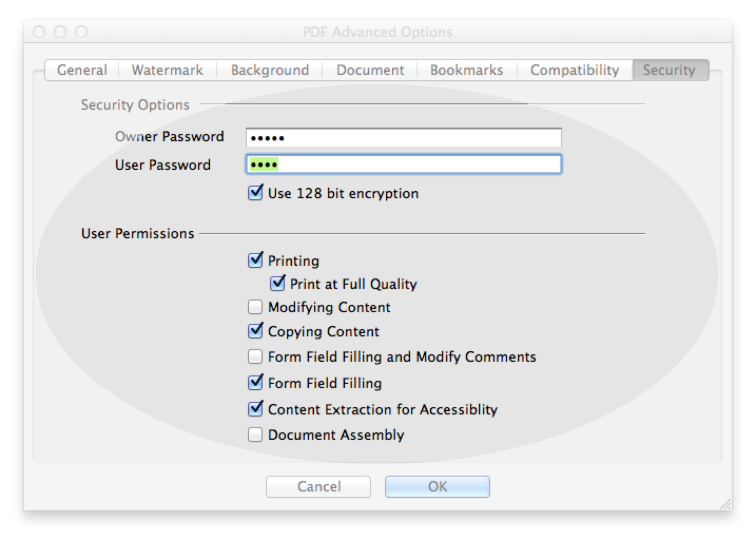Enable Modifying Content permission
Image resolution: width=756 pixels, height=541 pixels.
(x=255, y=307)
